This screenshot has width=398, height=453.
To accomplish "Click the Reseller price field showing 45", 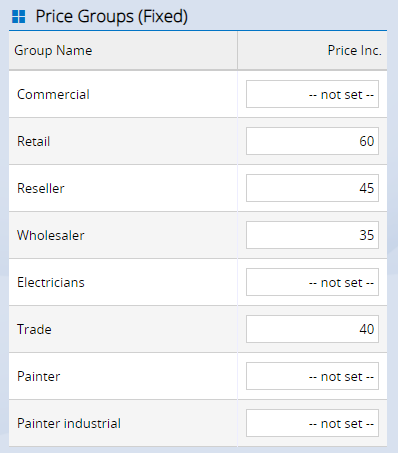I will (312, 188).
